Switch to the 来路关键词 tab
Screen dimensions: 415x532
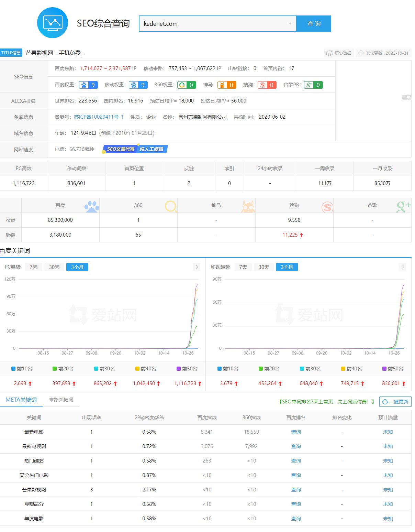click(61, 400)
